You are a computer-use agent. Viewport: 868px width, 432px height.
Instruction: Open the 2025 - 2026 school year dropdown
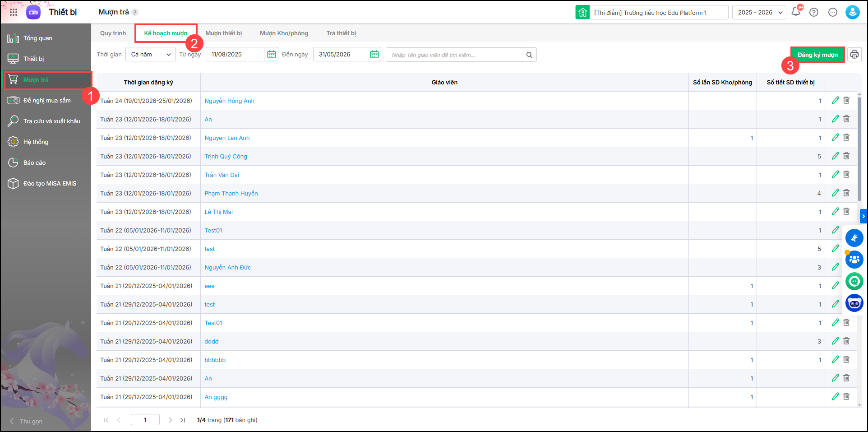click(x=759, y=12)
